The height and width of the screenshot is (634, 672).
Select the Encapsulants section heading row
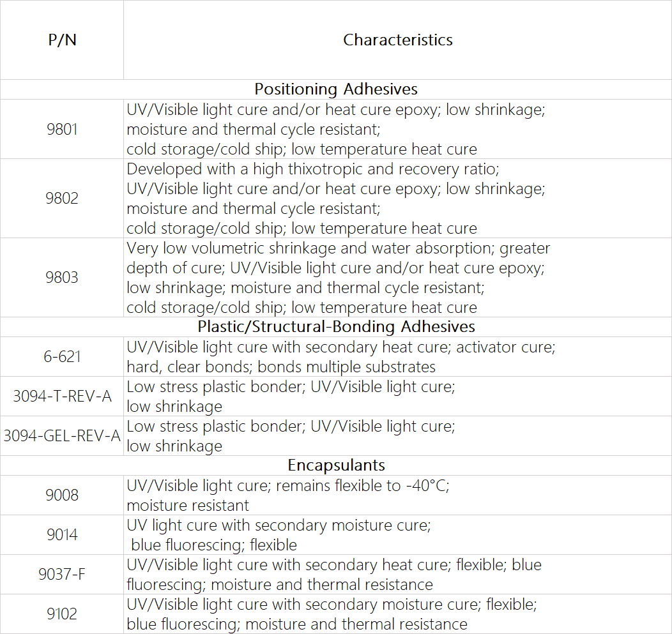335,465
